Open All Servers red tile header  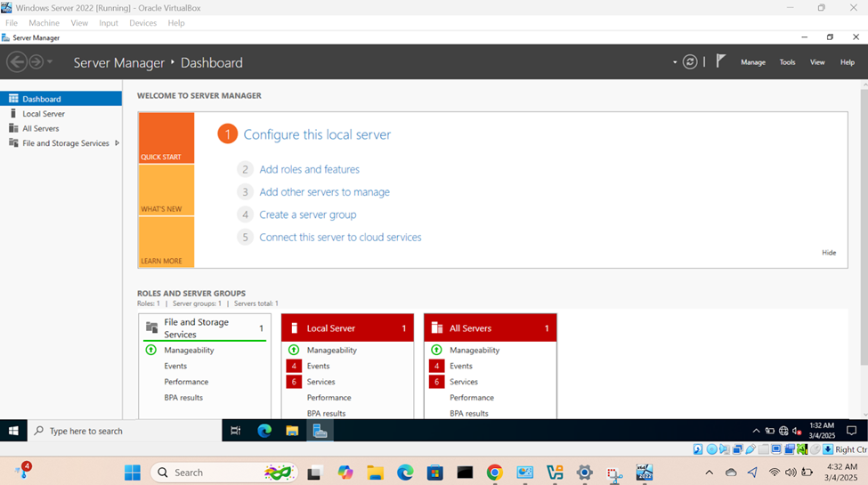[x=491, y=327]
